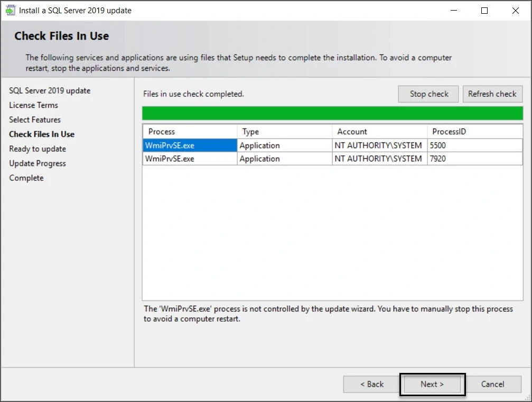This screenshot has height=402, width=532.
Task: Click the WmiPrvSE.exe process warning message
Action: coord(328,314)
